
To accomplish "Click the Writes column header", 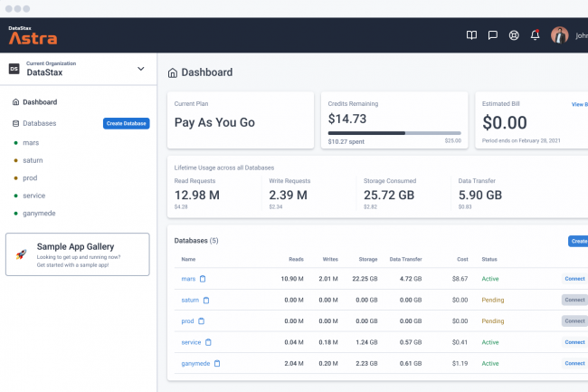I will (x=330, y=259).
